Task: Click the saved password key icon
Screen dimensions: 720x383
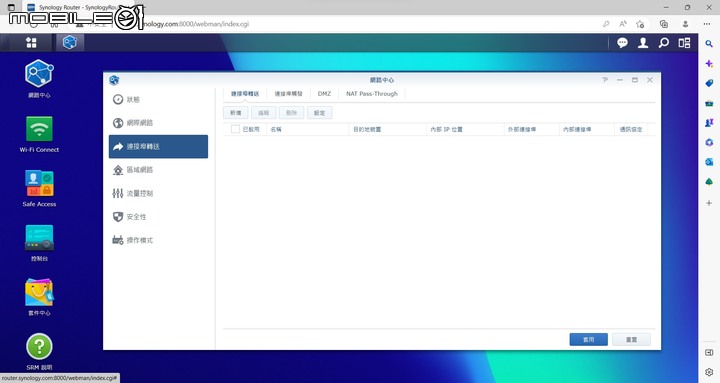Action: point(606,24)
